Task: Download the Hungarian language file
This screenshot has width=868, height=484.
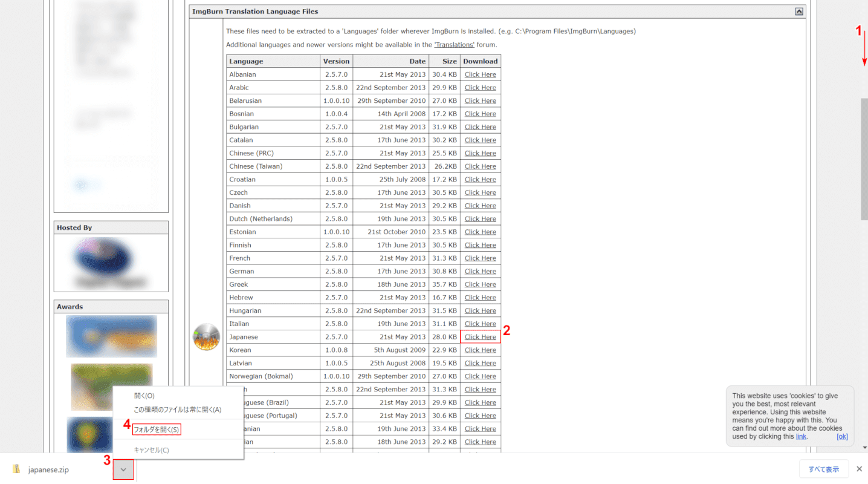Action: [x=481, y=311]
